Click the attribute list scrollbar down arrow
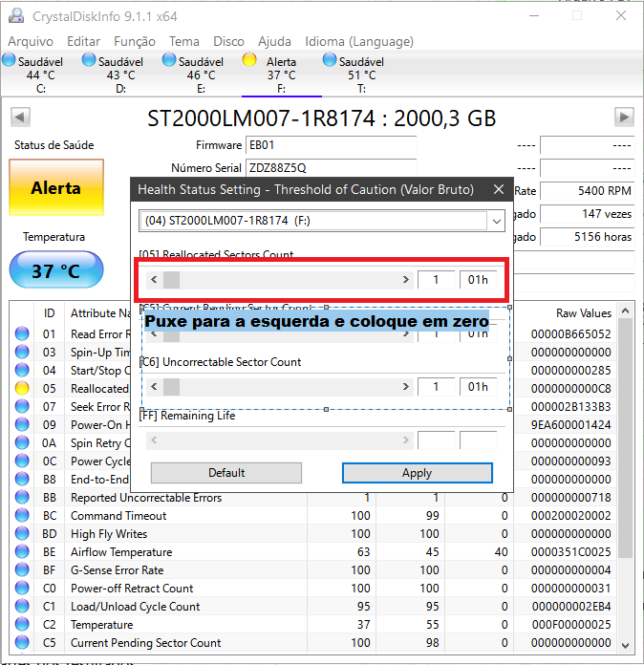The image size is (644, 665). click(x=625, y=645)
